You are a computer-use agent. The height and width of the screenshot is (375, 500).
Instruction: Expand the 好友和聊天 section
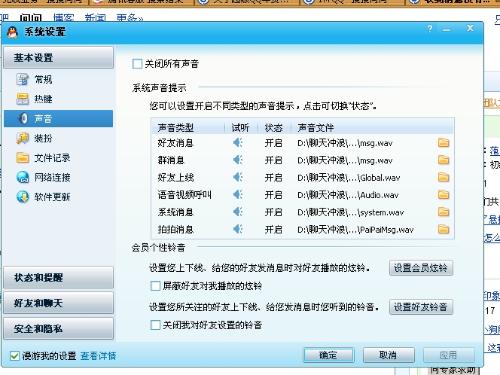pos(58,303)
